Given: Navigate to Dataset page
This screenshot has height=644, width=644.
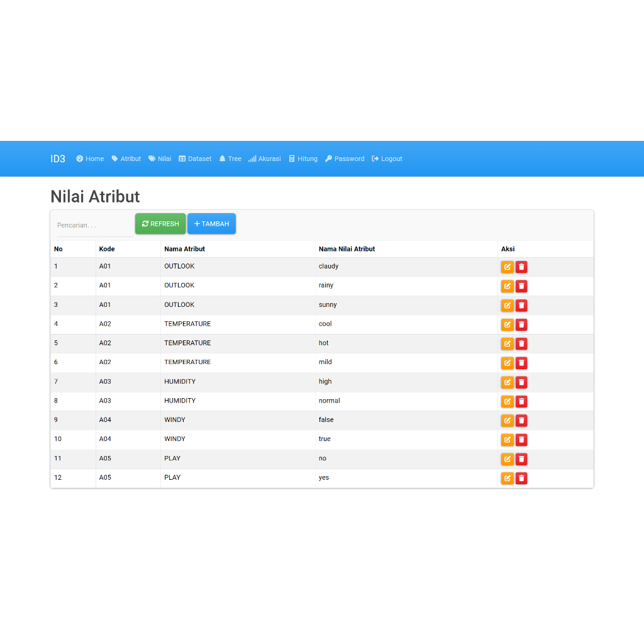Looking at the screenshot, I should (195, 158).
